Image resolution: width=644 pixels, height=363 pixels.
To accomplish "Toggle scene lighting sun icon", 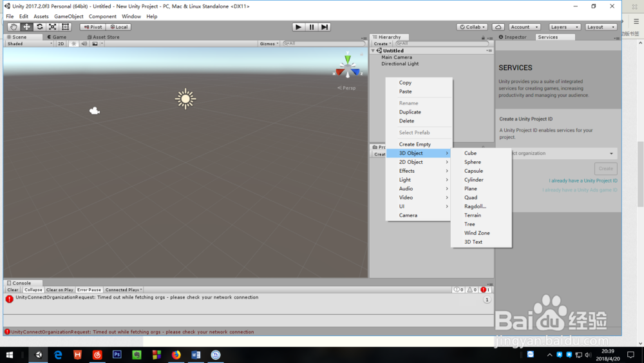I will (73, 44).
